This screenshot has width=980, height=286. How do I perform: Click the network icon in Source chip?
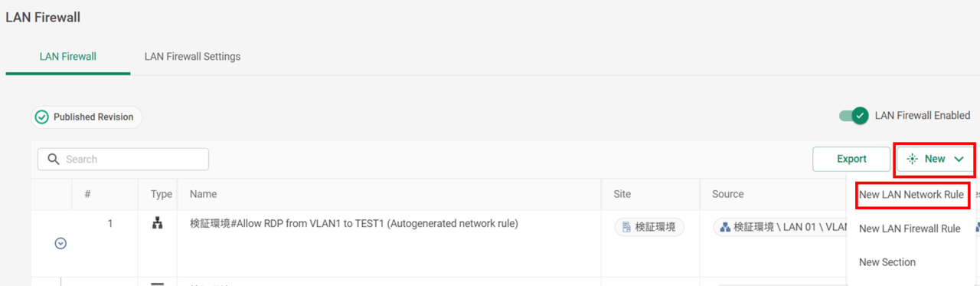725,227
